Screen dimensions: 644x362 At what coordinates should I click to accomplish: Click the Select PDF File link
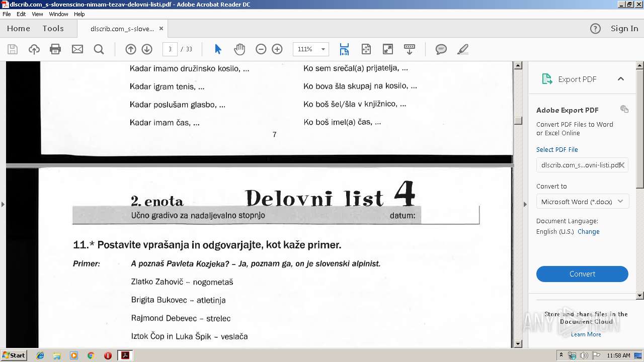[557, 149]
